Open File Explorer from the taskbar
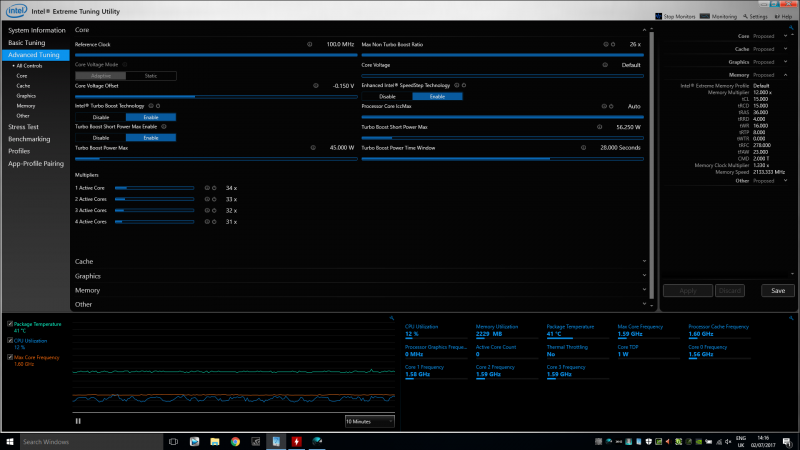This screenshot has width=800, height=450. click(x=215, y=442)
